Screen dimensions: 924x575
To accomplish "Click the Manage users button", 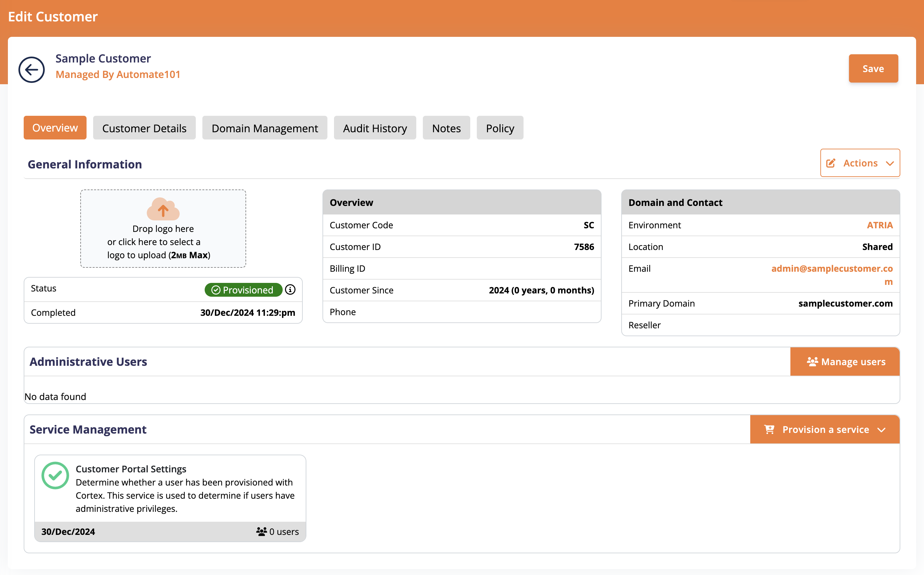I will (845, 361).
